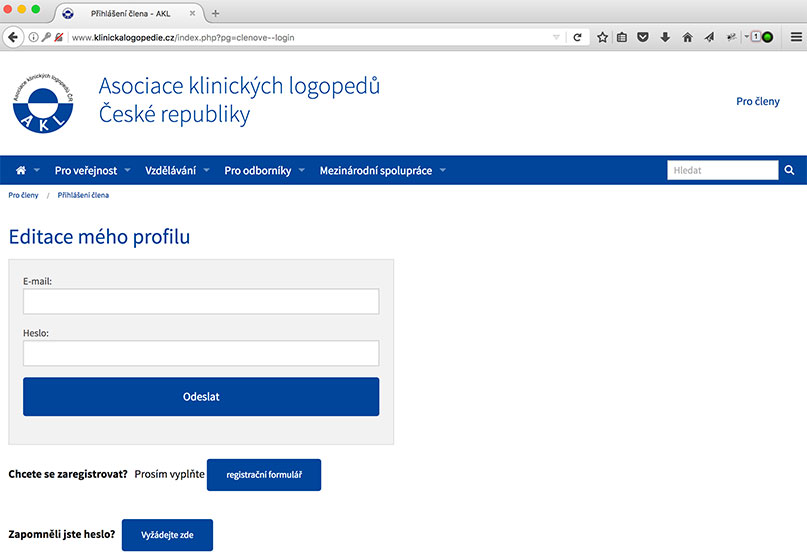Reload the page with the refresh icon
The image size is (807, 560).
pos(577,37)
